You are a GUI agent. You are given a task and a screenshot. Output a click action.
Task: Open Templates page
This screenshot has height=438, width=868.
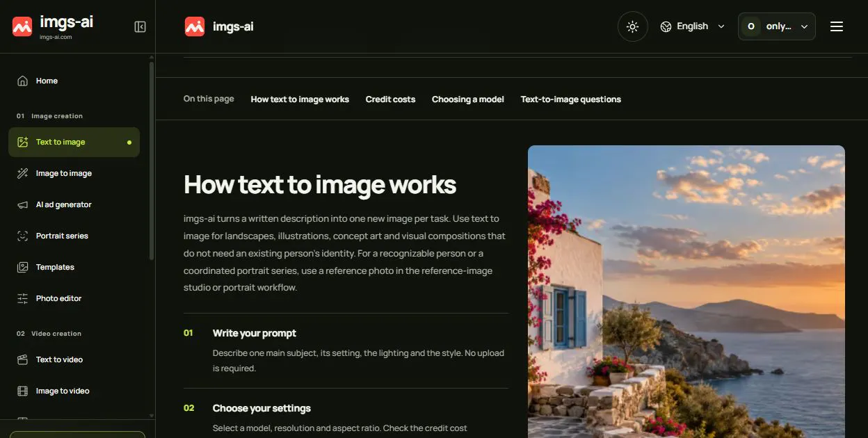click(x=74, y=267)
